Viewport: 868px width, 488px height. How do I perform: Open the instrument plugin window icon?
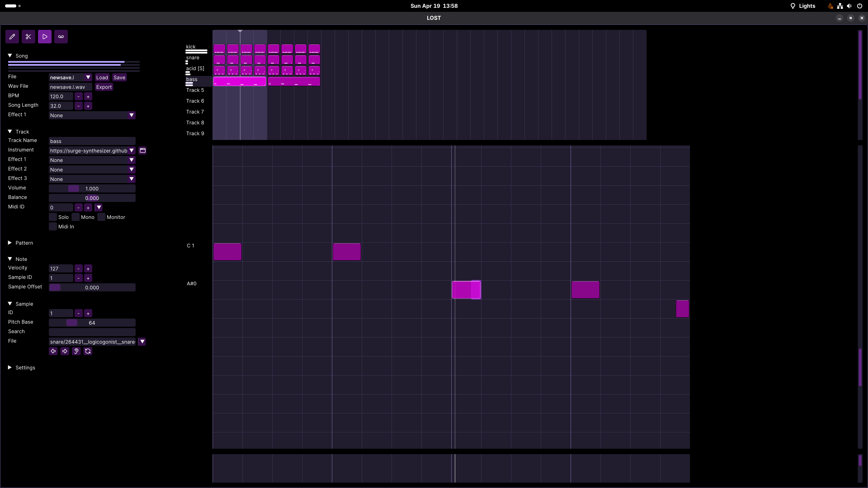tap(143, 150)
